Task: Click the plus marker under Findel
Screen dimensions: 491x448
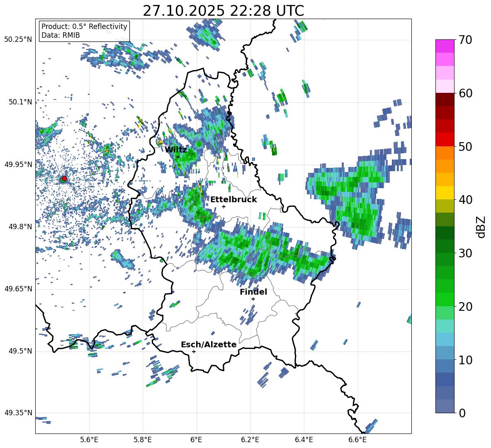Action: tap(253, 299)
